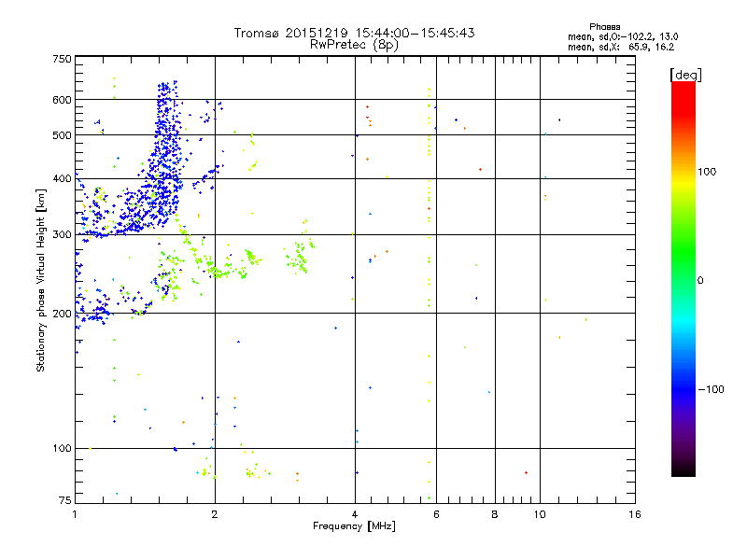This screenshot has width=747, height=560.
Task: Select the "Phases" heading text
Action: pos(604,27)
